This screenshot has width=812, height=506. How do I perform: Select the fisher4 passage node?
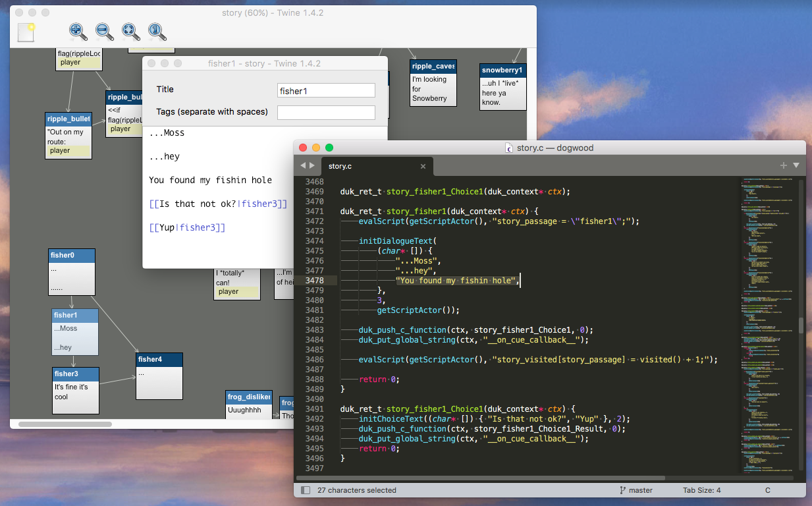pos(159,376)
